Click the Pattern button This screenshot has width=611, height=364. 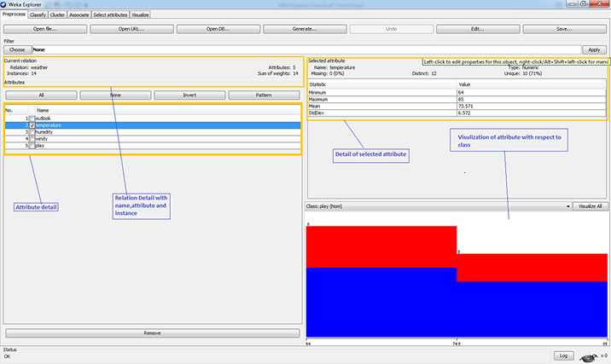pyautogui.click(x=264, y=95)
